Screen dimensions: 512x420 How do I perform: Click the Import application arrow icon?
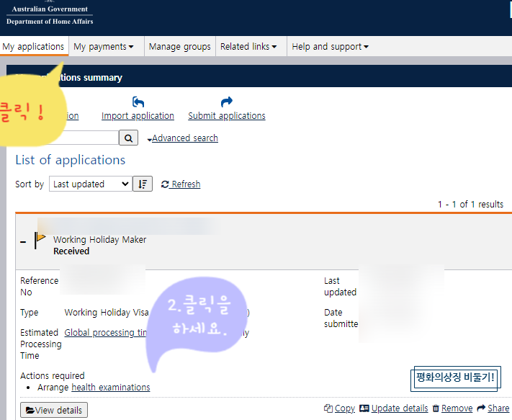click(138, 102)
